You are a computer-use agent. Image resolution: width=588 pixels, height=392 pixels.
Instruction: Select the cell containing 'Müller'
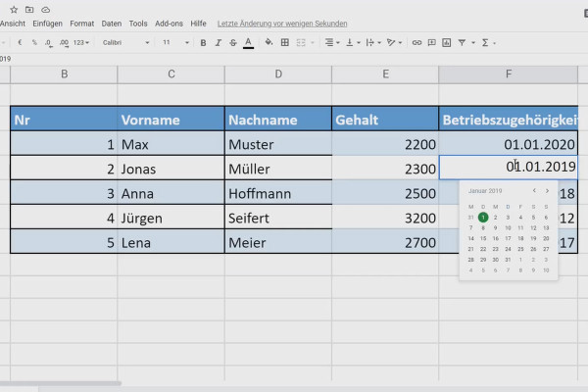pos(278,168)
